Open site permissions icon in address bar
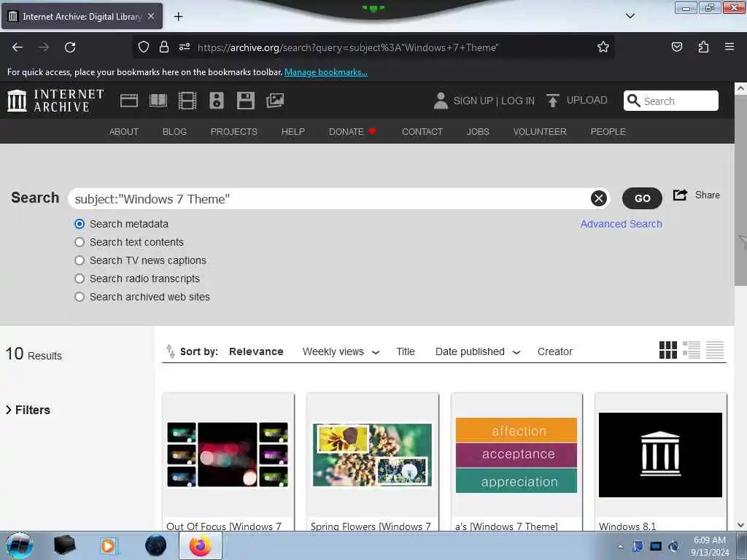Screen dimensions: 747x560 coord(185,47)
